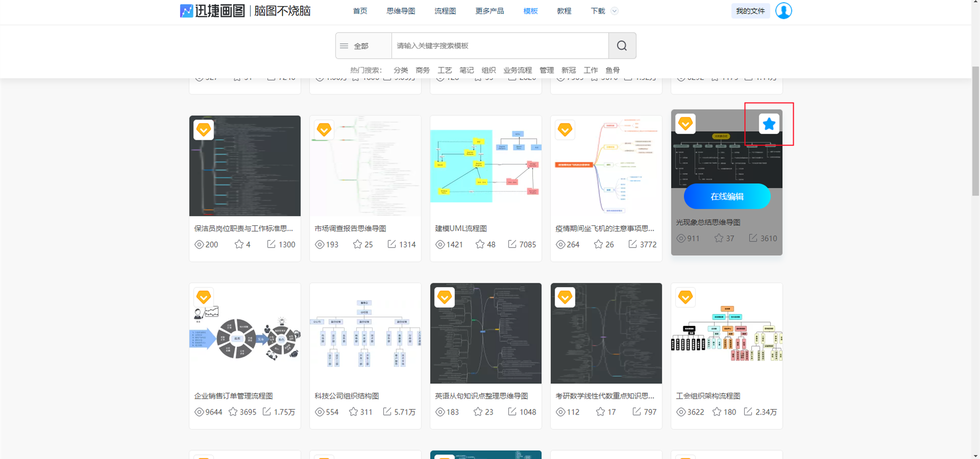Image resolution: width=980 pixels, height=459 pixels.
Task: Click VIP badge on 企业销售订单管理流程图 card
Action: click(x=204, y=297)
